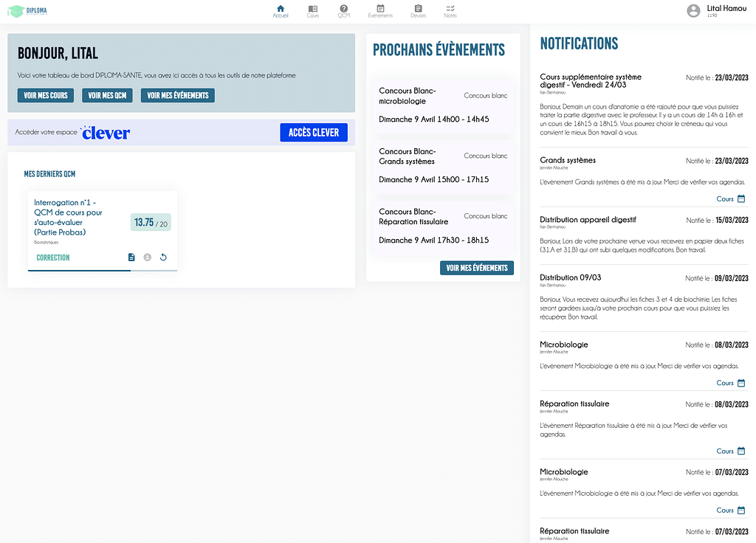Click the retry arrow icon on QCM card
This screenshot has height=543, width=756.
[163, 257]
